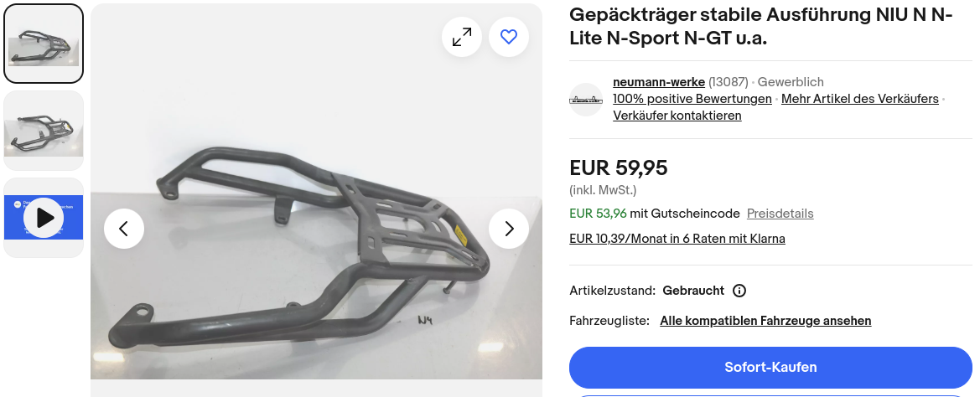This screenshot has height=397, width=980.
Task: Open fullscreen image view with expand icon
Action: (x=462, y=37)
